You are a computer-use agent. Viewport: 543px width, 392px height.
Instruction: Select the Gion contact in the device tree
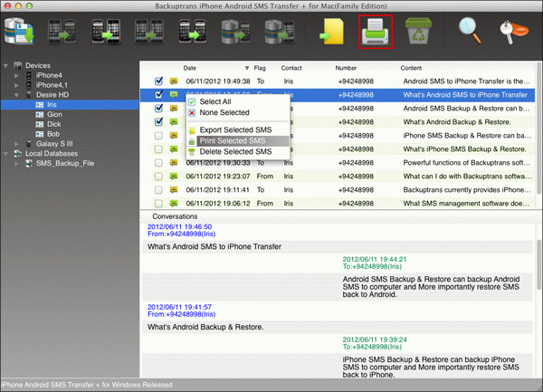[x=54, y=114]
